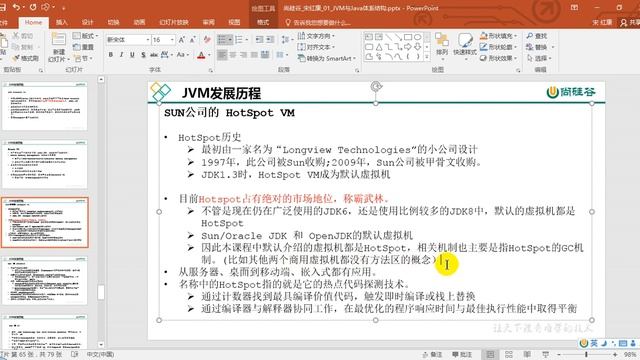Viewport: 640px width, 360px height.
Task: Start slideshow from quick access toolbar icon
Action: (46, 7)
